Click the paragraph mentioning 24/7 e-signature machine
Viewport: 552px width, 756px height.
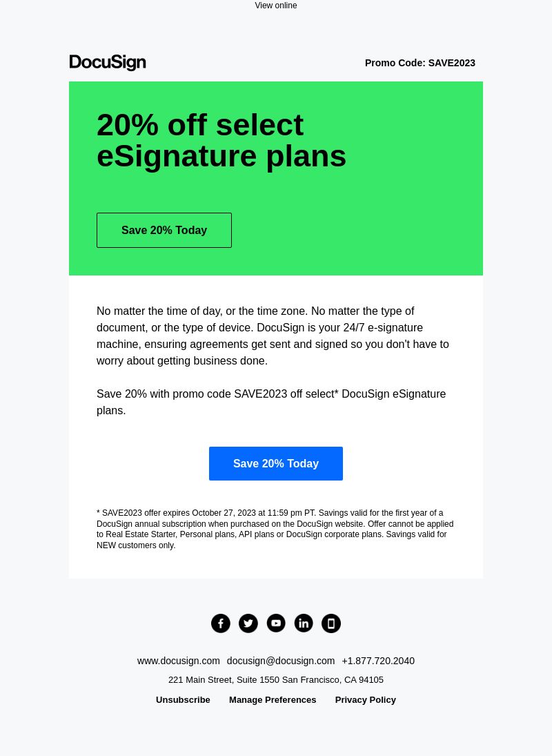point(273,336)
